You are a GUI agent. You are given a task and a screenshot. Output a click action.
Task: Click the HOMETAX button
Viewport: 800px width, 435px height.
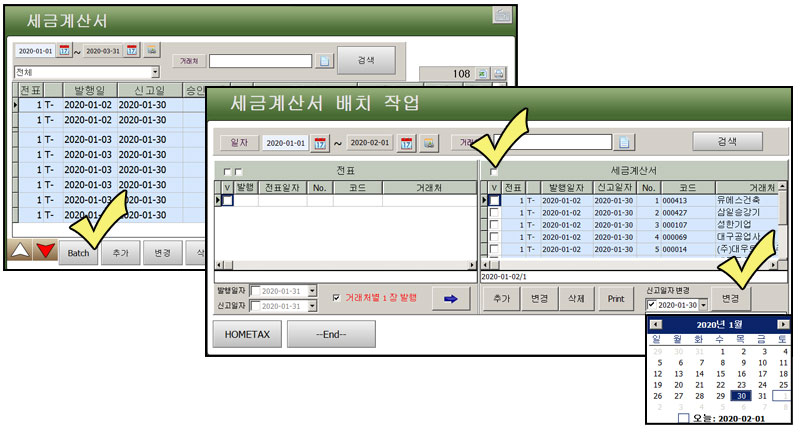(247, 335)
